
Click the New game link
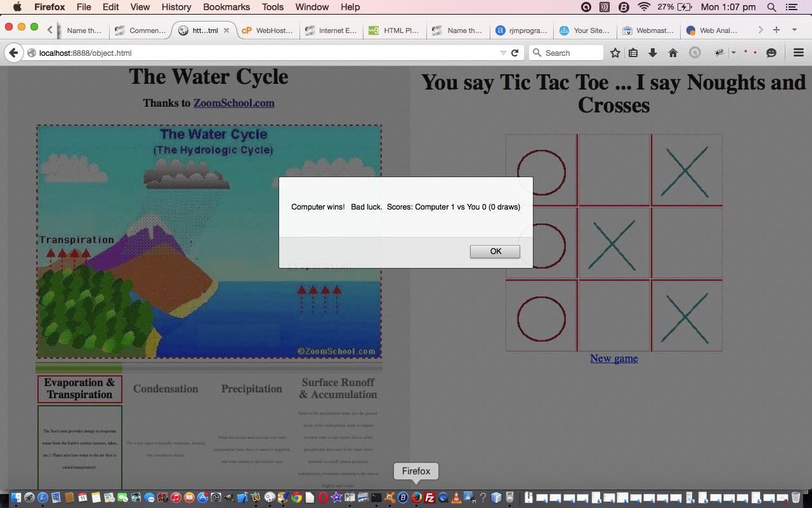click(x=613, y=358)
